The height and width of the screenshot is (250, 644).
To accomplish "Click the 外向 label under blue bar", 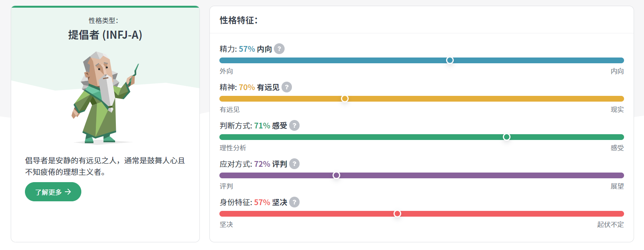I will pyautogui.click(x=226, y=71).
